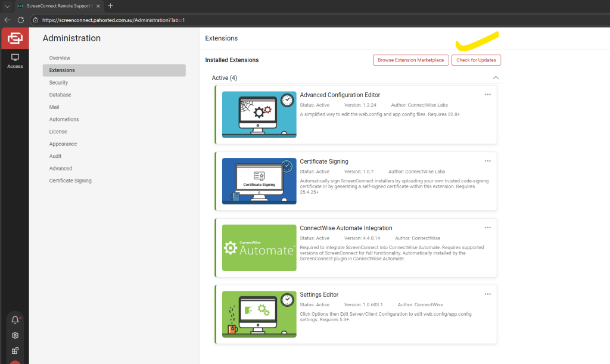
Task: Click Certificate Signing extension title
Action: tap(323, 161)
